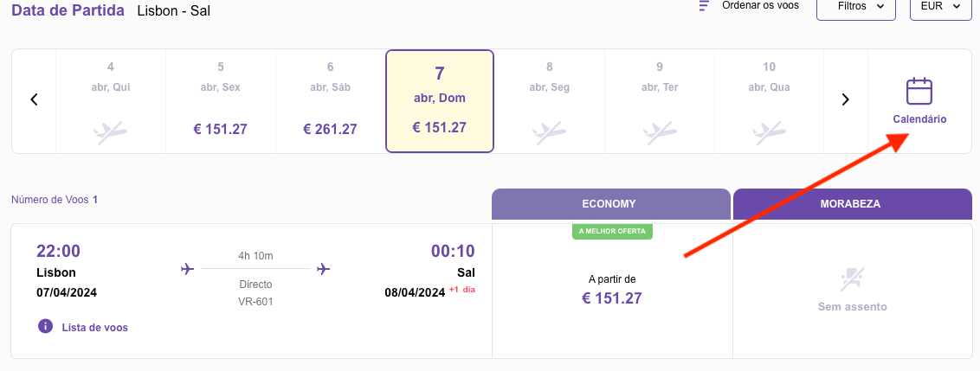Select the highlighted 7 abr, Dom date
The image size is (980, 371).
[440, 101]
